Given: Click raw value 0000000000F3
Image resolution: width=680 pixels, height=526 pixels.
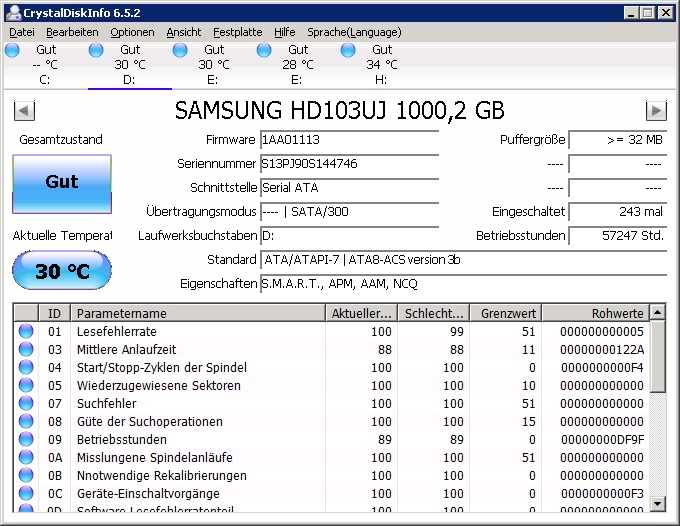Looking at the screenshot, I should pyautogui.click(x=602, y=493).
